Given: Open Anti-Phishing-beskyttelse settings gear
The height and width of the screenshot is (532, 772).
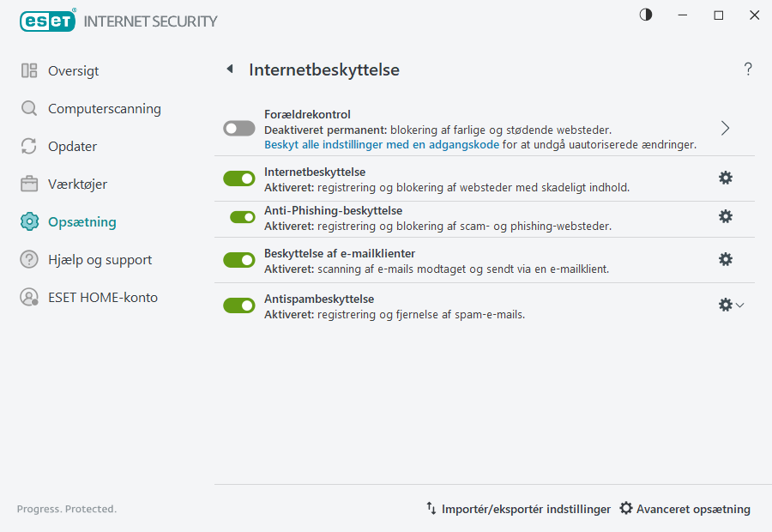Looking at the screenshot, I should tap(726, 216).
